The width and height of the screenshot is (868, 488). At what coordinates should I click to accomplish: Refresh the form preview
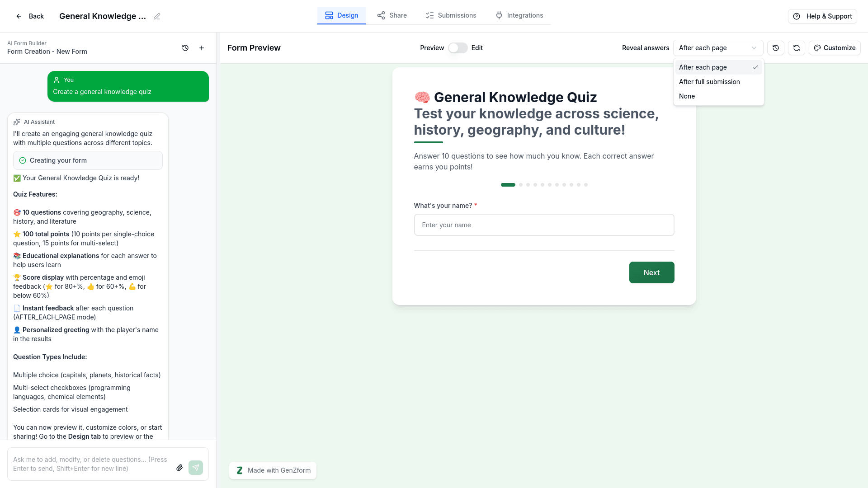796,47
